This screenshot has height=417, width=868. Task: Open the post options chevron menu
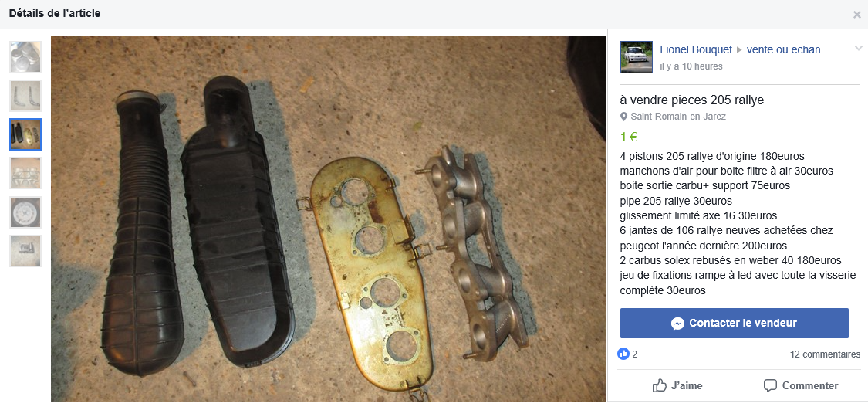click(858, 48)
